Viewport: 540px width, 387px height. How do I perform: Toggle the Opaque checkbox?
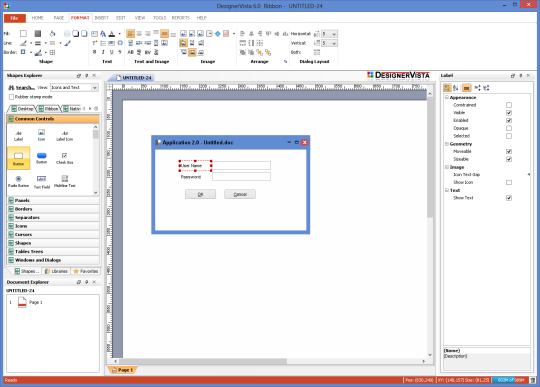point(509,128)
